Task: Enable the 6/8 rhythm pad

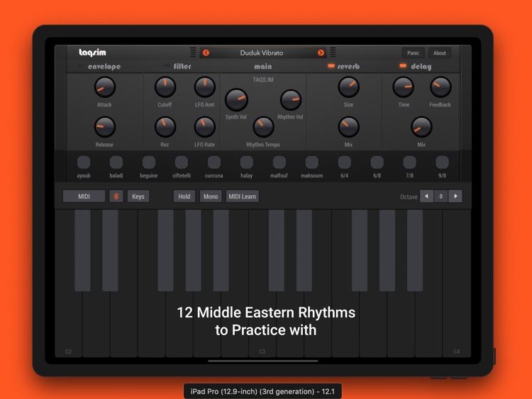Action: pyautogui.click(x=377, y=163)
